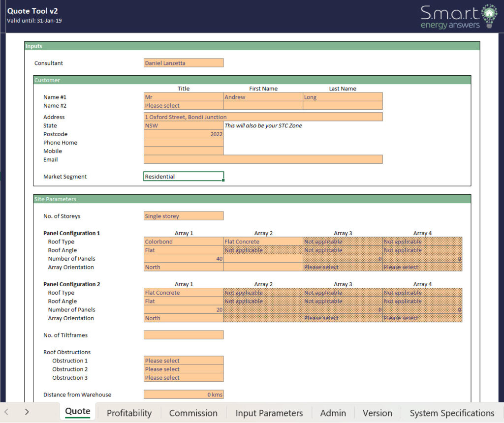Click Configuration 1 Array 2 Orientation empty cell
Image resolution: width=504 pixels, height=423 pixels.
pos(263,267)
